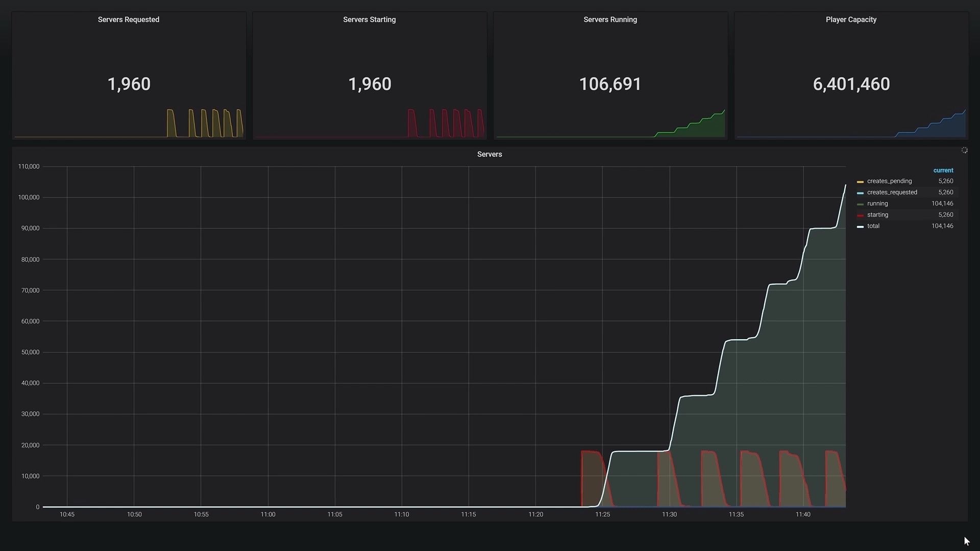980x551 pixels.
Task: Open the Servers Starting panel title
Action: coord(370,20)
